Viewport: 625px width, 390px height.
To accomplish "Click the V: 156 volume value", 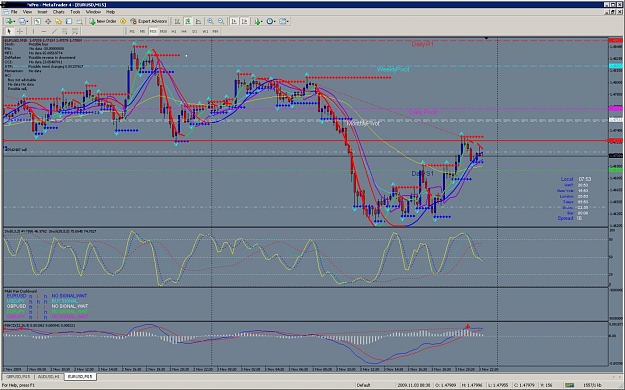I will pyautogui.click(x=546, y=385).
